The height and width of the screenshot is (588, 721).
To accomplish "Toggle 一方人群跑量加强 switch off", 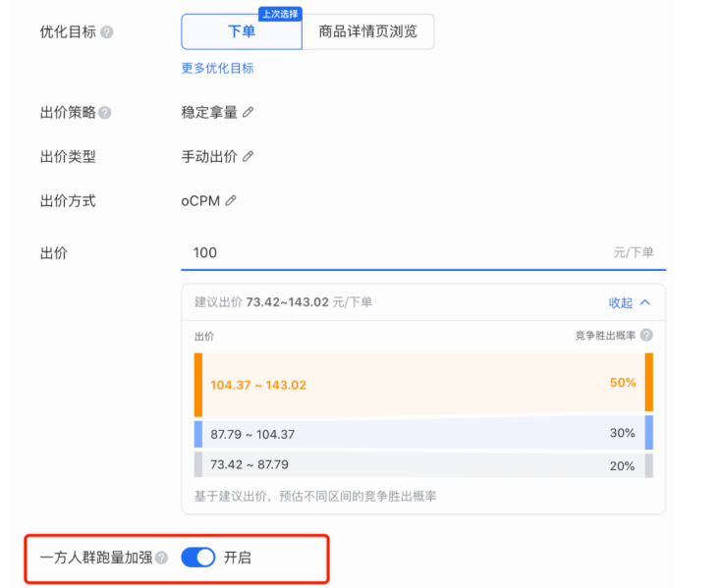I will click(198, 558).
